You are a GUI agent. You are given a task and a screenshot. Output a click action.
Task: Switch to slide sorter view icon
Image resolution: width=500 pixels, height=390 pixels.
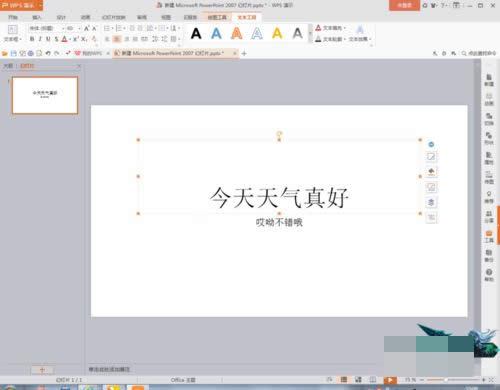tap(358, 380)
